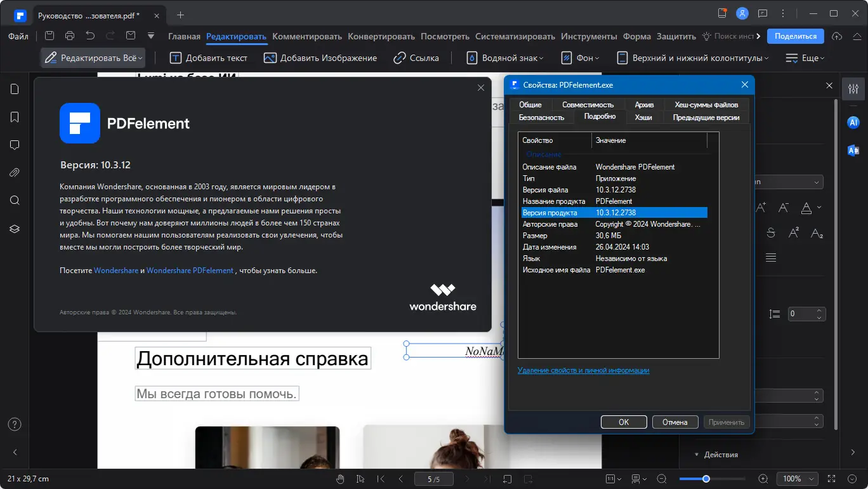Viewport: 868px width, 489px height.
Task: Toggle the Редактировать Всё mode
Action: [93, 57]
